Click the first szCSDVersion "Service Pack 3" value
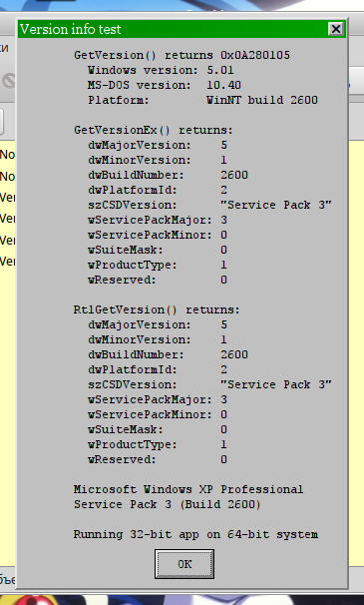This screenshot has height=605, width=364. click(276, 205)
